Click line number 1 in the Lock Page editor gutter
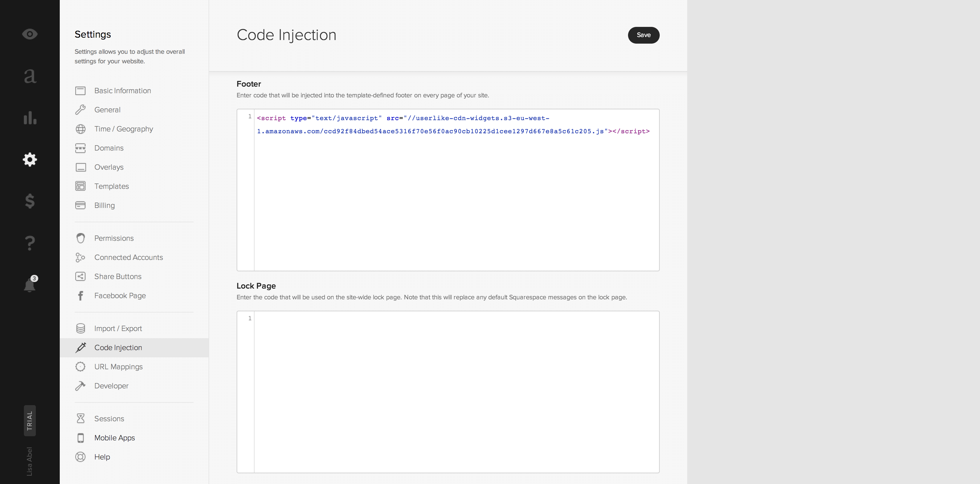This screenshot has width=980, height=484. coord(250,318)
